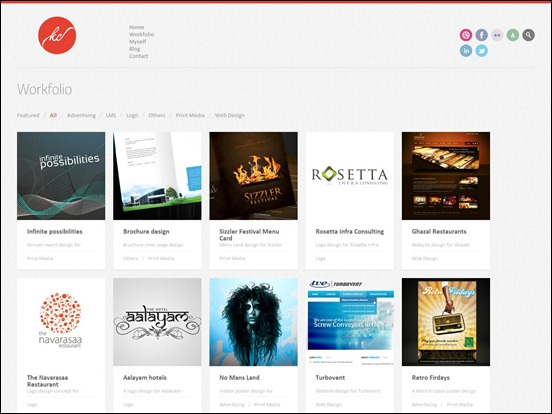Open the Flickr social icon

tap(497, 35)
